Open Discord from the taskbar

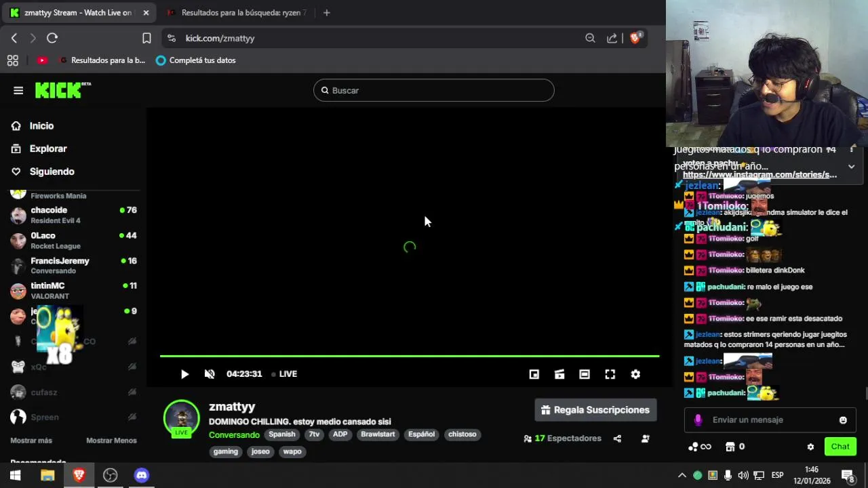(x=141, y=475)
